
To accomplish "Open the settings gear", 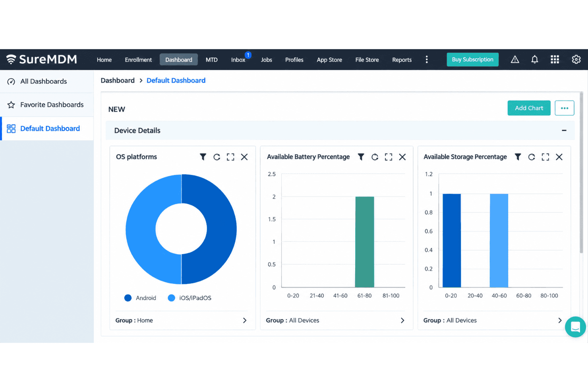I will coord(576,60).
